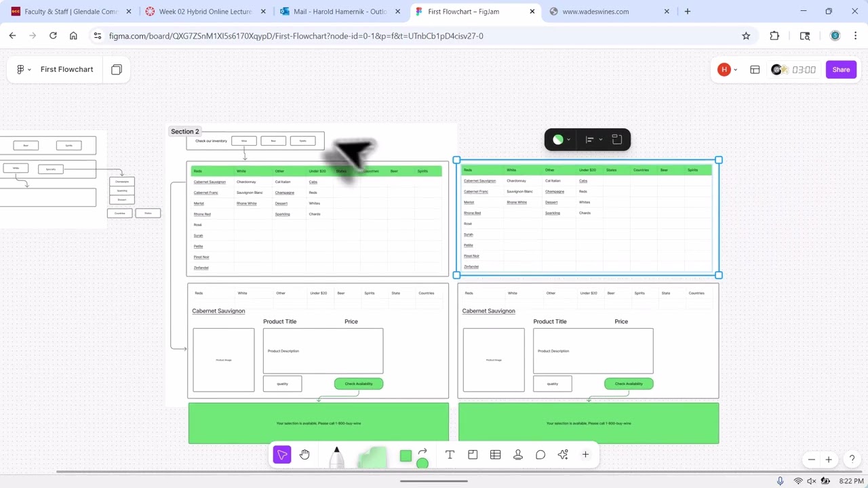The image size is (868, 488).
Task: Reload the page
Action: [x=53, y=36]
